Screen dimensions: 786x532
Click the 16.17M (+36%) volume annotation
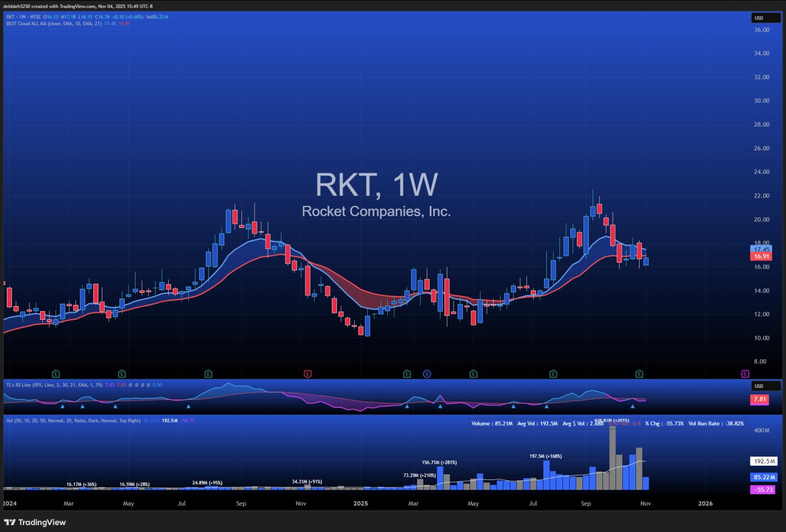click(x=81, y=485)
